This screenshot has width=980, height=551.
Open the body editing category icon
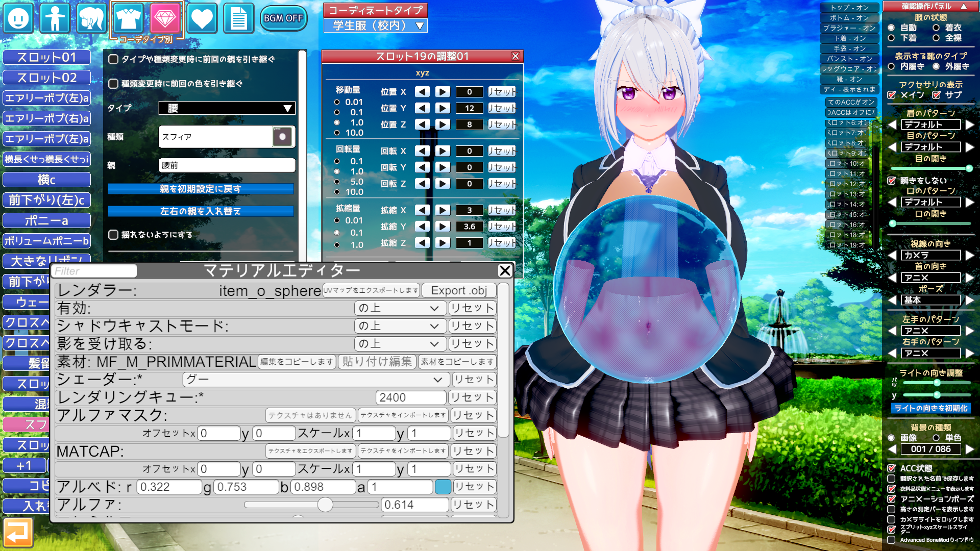point(55,18)
